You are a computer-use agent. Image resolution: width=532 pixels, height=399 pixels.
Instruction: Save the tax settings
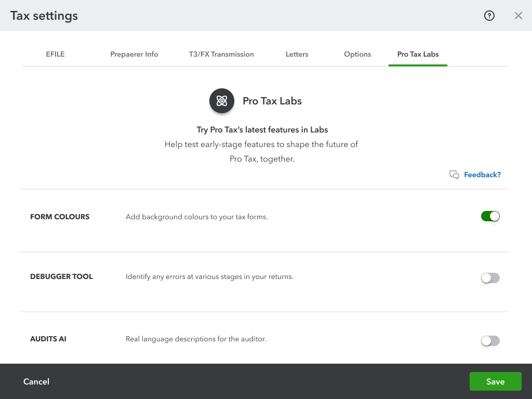495,381
